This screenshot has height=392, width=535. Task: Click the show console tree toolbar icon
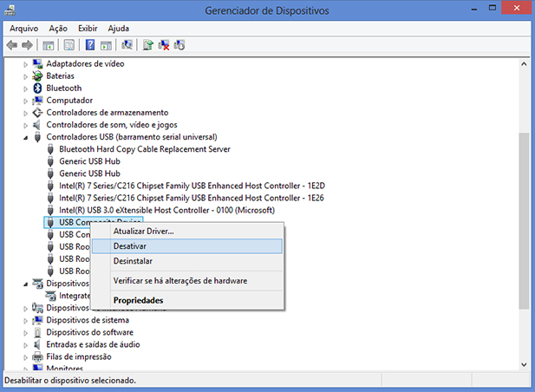coord(48,45)
